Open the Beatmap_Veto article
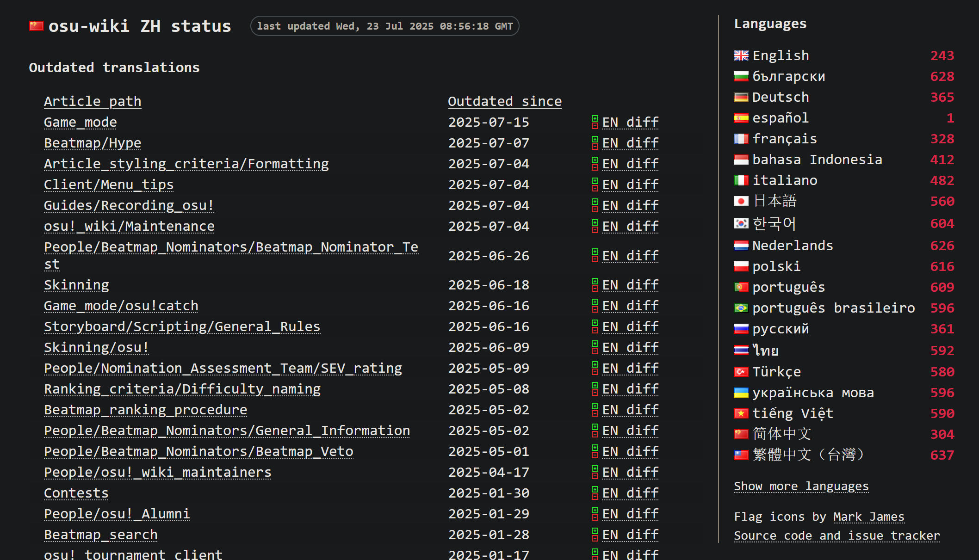The image size is (979, 560). click(x=198, y=451)
